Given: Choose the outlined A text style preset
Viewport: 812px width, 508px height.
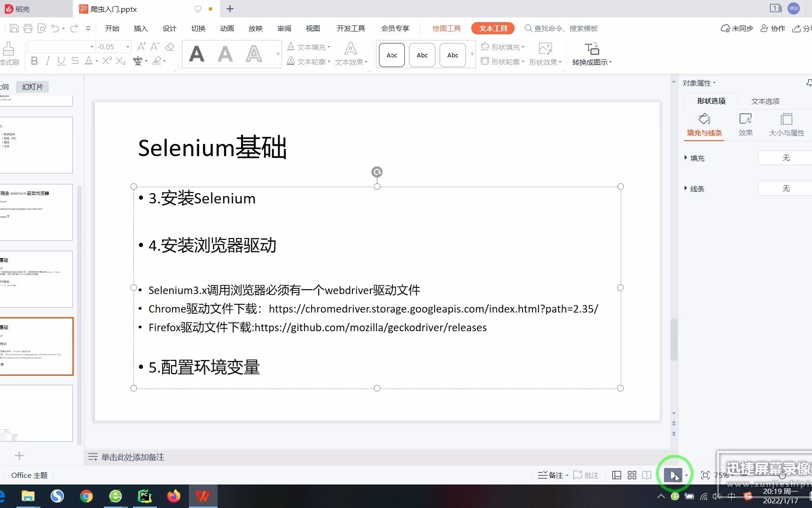Looking at the screenshot, I should click(x=254, y=54).
